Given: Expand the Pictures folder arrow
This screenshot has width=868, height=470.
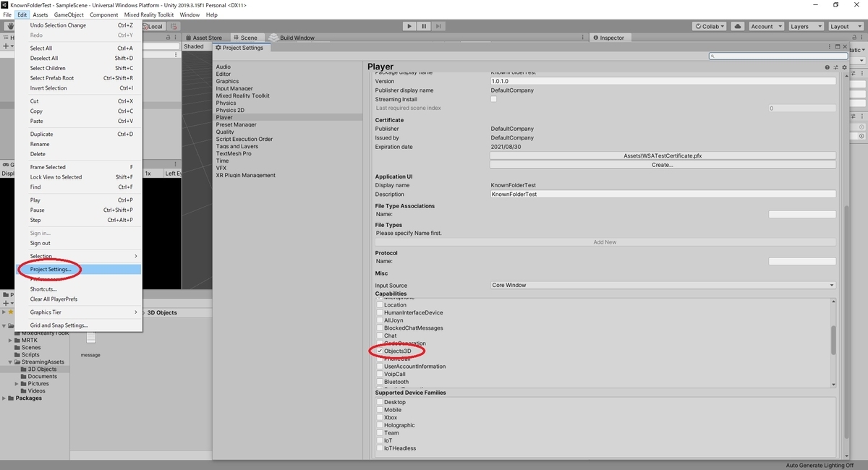Looking at the screenshot, I should coord(17,384).
